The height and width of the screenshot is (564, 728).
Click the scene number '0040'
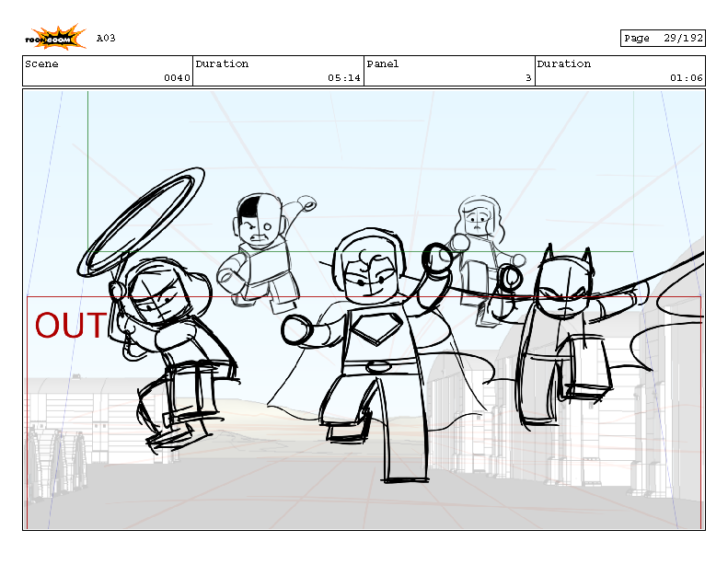177,78
